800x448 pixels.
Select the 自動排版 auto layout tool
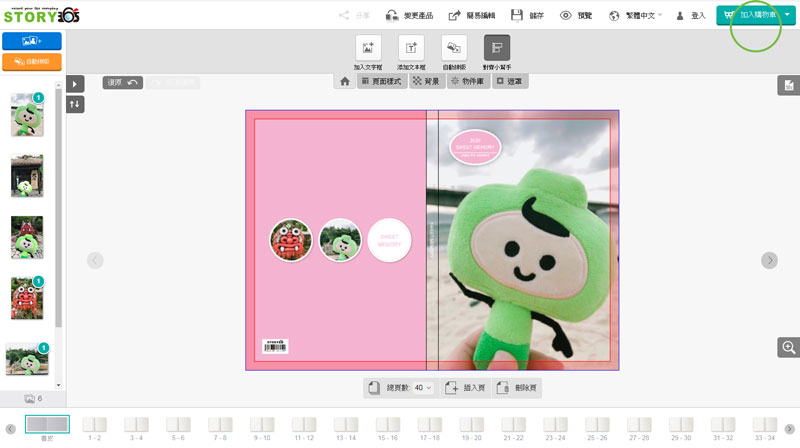pos(454,51)
